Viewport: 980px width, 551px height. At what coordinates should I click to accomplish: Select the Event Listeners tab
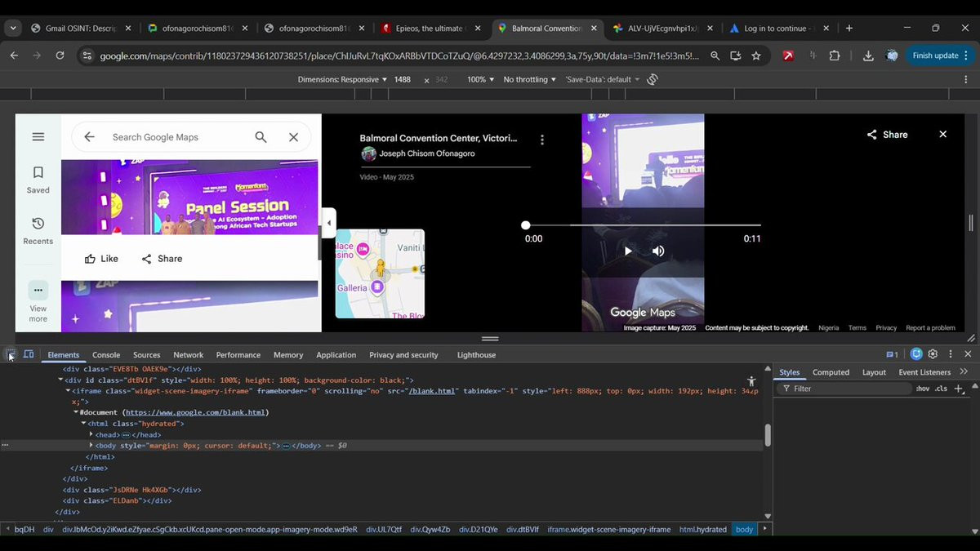pyautogui.click(x=924, y=372)
